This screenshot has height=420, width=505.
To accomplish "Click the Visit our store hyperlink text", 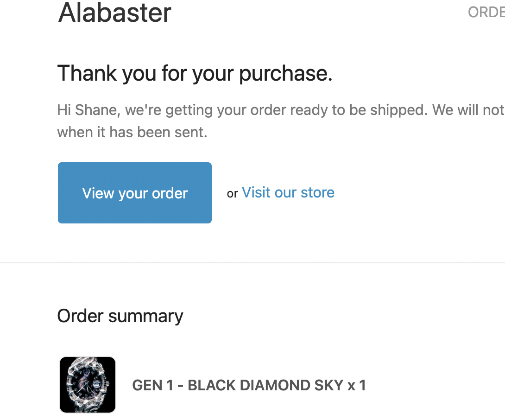I will [288, 192].
